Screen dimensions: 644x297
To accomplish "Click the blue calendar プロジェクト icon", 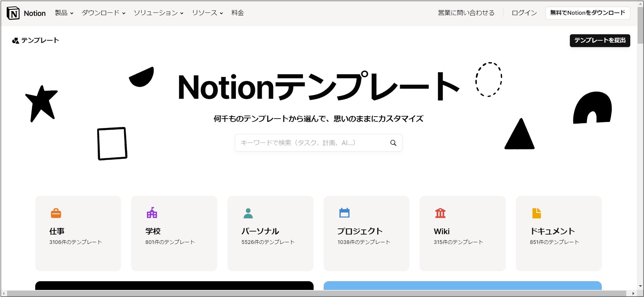I will (344, 213).
